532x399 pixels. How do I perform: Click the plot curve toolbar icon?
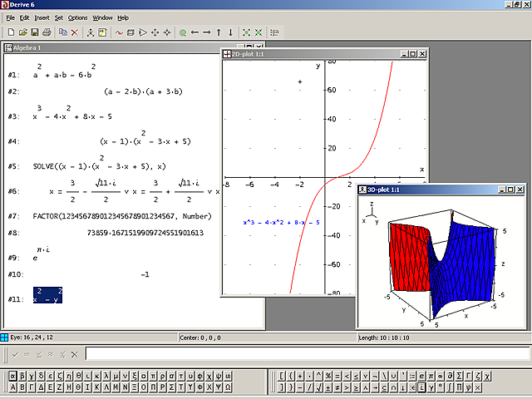118,32
